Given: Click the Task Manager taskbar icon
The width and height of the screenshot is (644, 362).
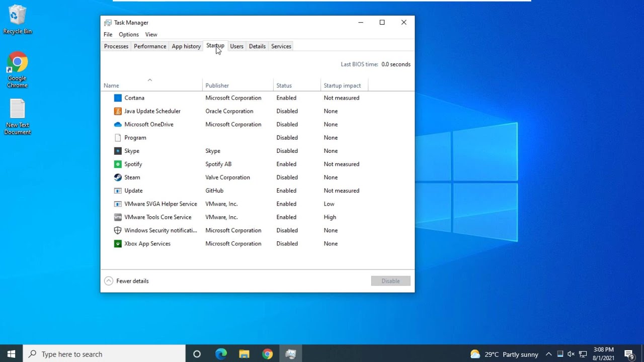Looking at the screenshot, I should pyautogui.click(x=290, y=354).
